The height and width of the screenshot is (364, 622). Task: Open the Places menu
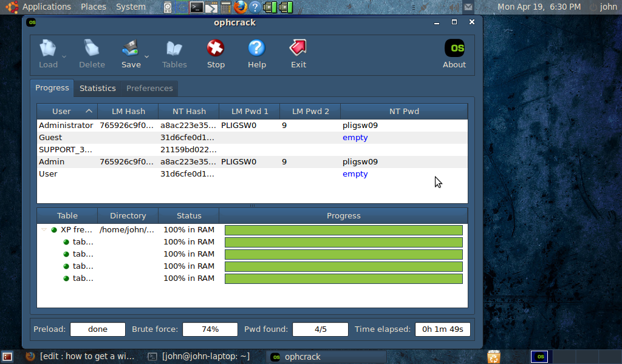(93, 7)
